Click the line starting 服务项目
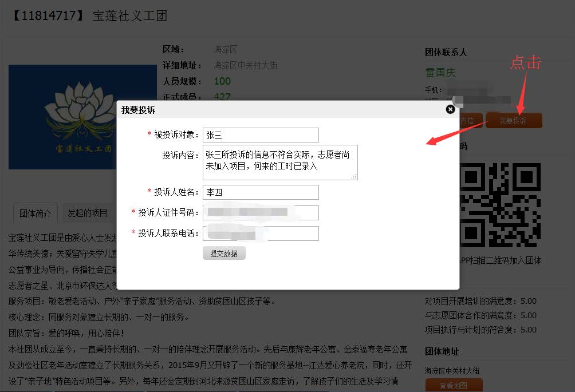Image resolution: width=575 pixels, height=392 pixels. (142, 301)
